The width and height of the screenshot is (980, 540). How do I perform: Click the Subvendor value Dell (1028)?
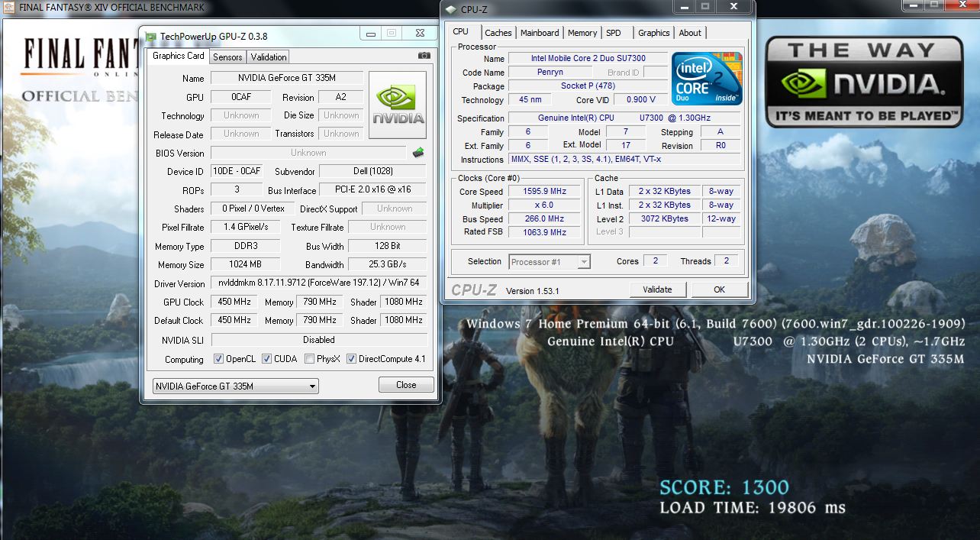pos(372,171)
